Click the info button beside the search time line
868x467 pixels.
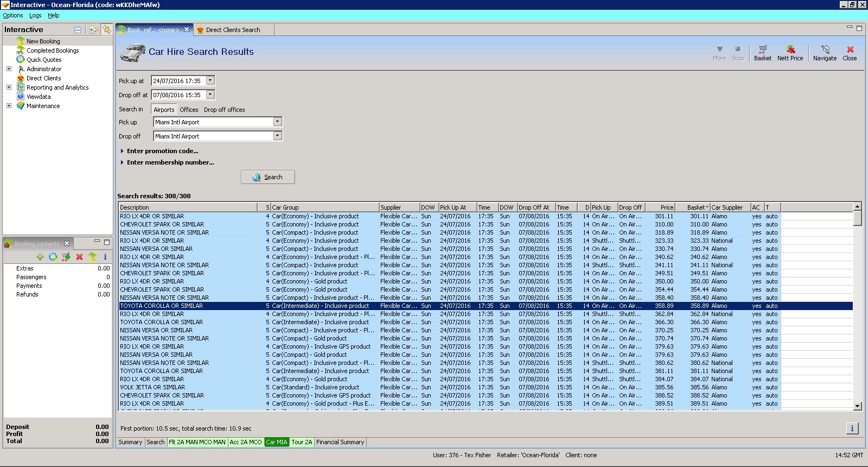tap(852, 428)
